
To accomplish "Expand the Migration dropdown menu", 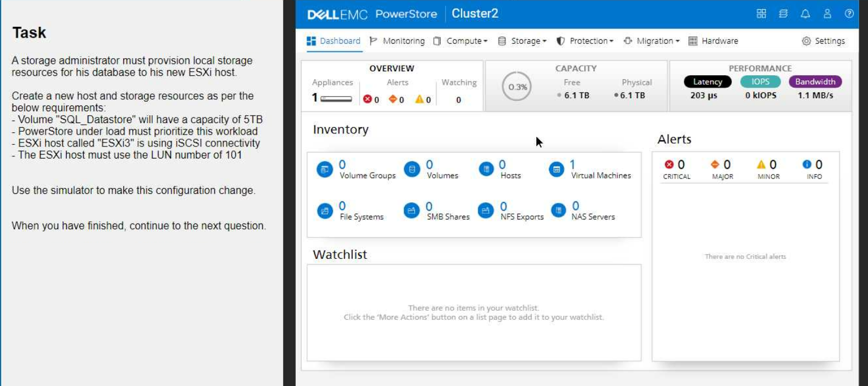I will point(652,41).
